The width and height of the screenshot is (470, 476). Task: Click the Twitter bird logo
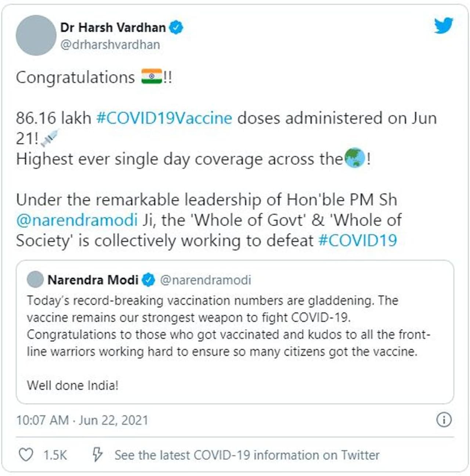coord(444,26)
